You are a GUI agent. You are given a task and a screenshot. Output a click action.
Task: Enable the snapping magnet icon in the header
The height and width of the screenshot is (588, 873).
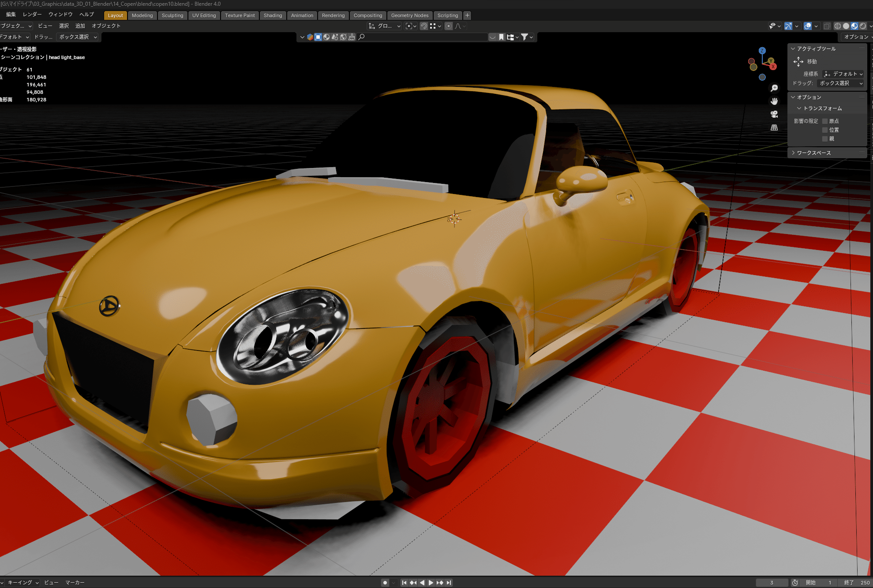tap(423, 26)
